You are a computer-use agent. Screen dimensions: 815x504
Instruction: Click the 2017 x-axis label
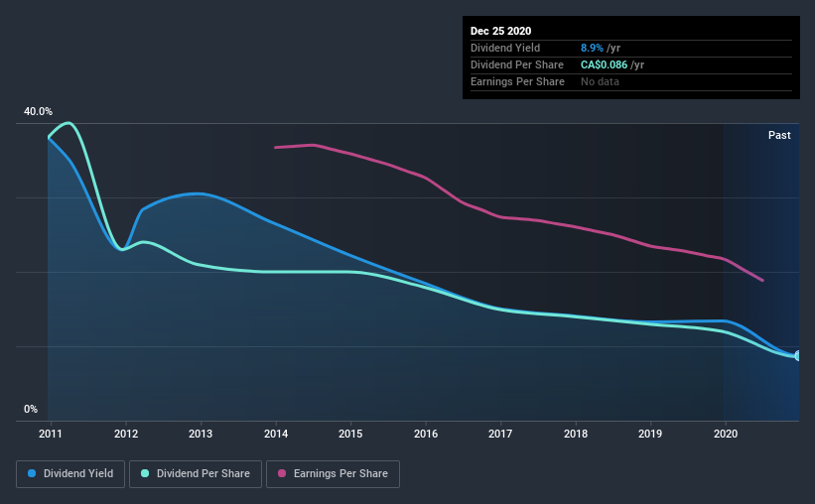tap(500, 434)
